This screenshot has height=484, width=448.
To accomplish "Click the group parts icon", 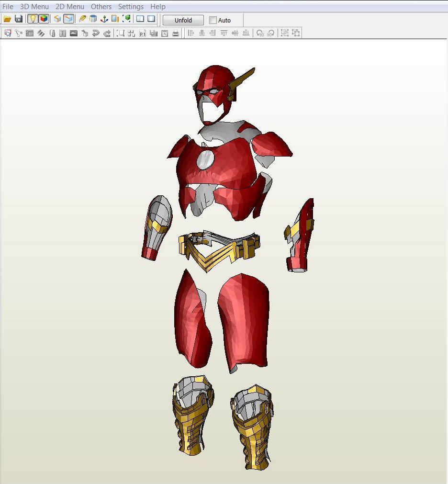I will (x=285, y=33).
